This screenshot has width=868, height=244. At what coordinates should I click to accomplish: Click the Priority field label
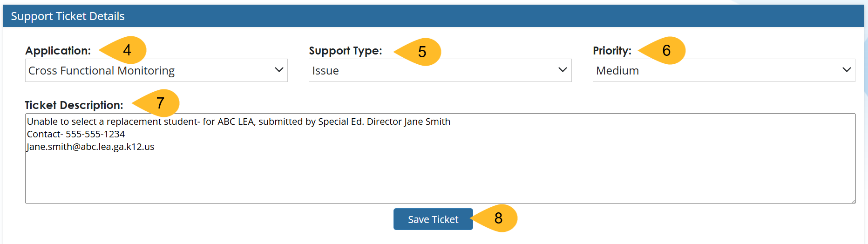611,51
